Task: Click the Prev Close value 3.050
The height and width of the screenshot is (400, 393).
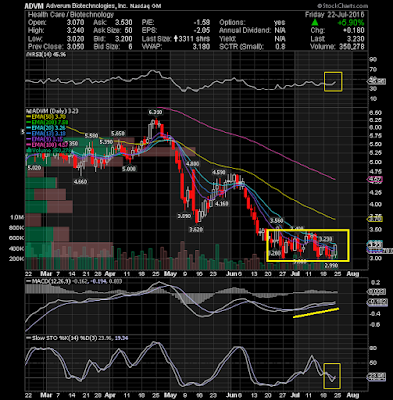Action: 75,47
